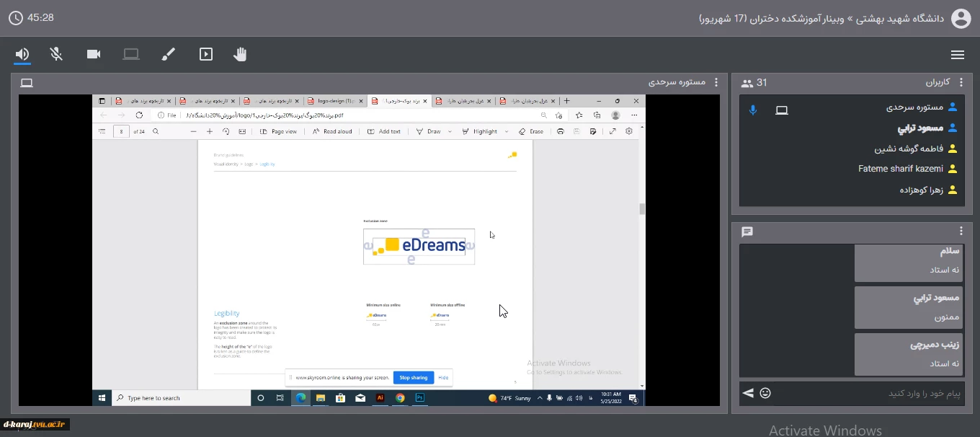The height and width of the screenshot is (437, 980).
Task: Click the session timer clock icon
Action: click(15, 17)
